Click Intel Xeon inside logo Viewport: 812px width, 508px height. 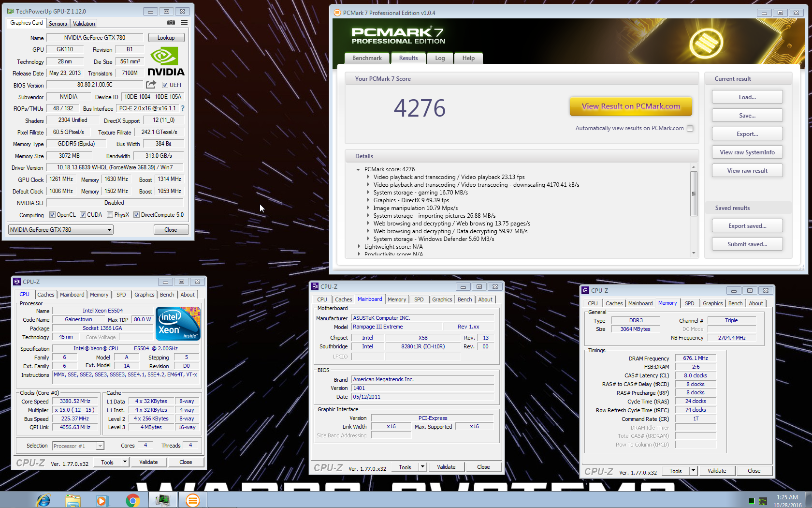178,324
